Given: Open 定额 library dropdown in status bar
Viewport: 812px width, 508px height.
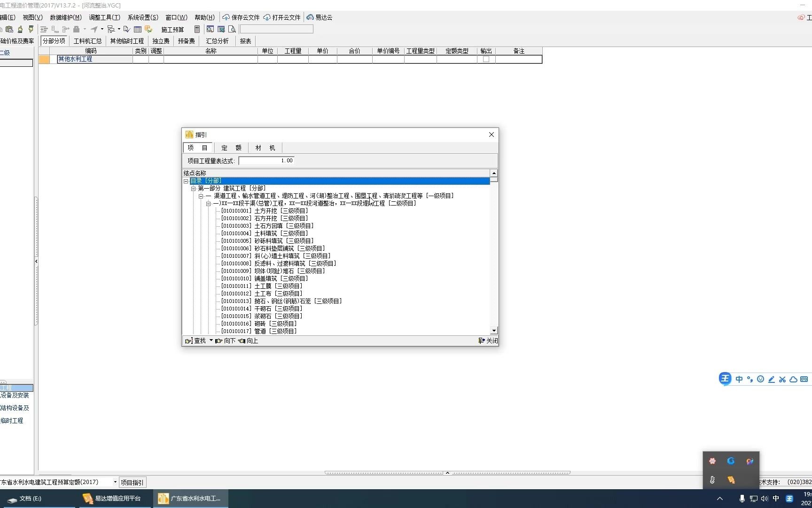Looking at the screenshot, I should [115, 482].
